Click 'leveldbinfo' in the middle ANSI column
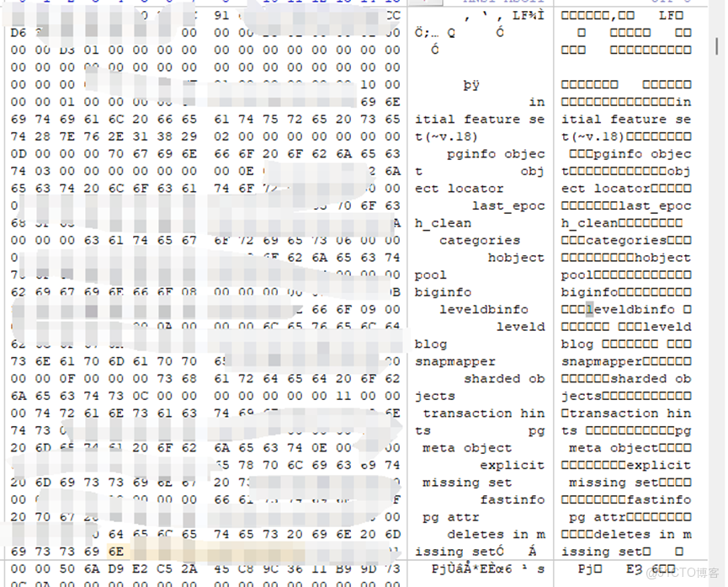The height and width of the screenshot is (587, 728). coord(484,310)
